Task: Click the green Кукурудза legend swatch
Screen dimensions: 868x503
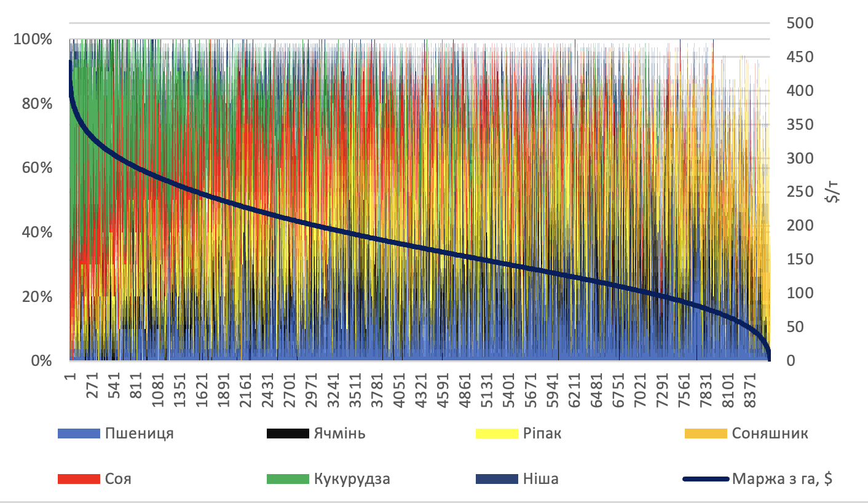Action: point(287,479)
